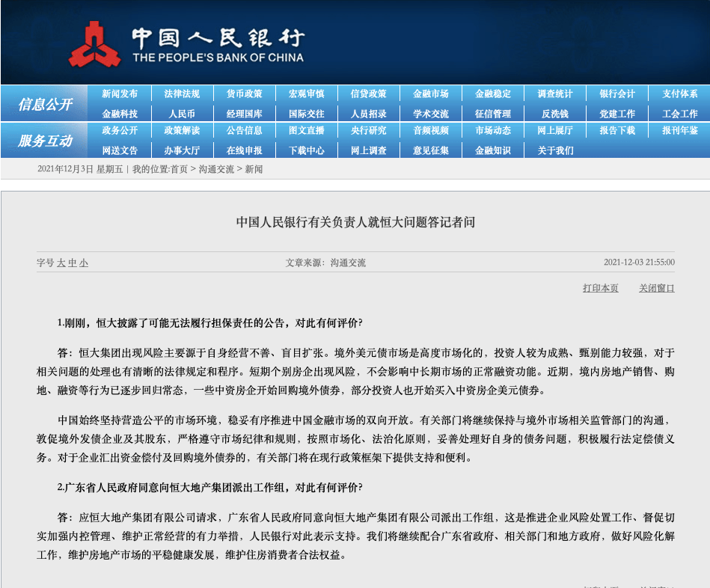Select 金融市场 in the navigation bar

[x=431, y=94]
